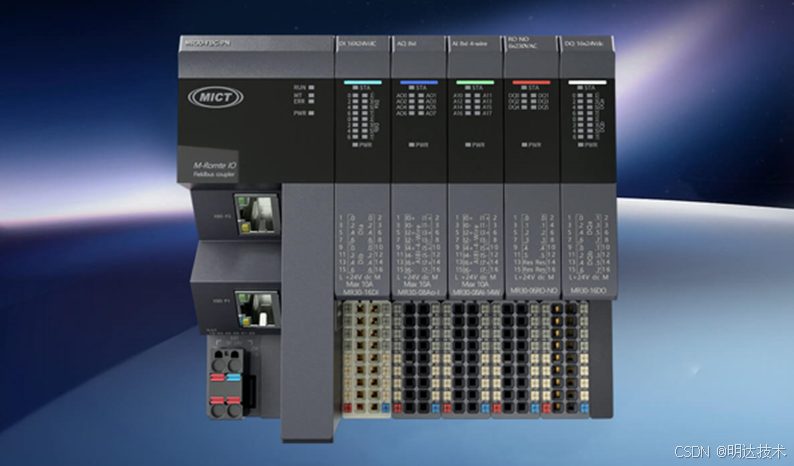This screenshot has width=794, height=466.
Task: Click the 'MR30-16DI' model label
Action: tap(361, 293)
